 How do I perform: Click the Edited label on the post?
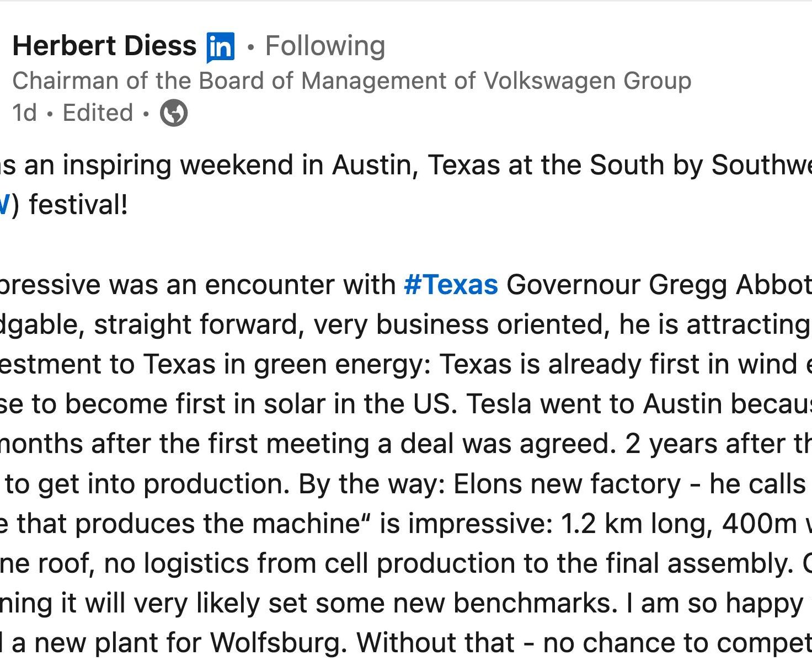coord(98,113)
